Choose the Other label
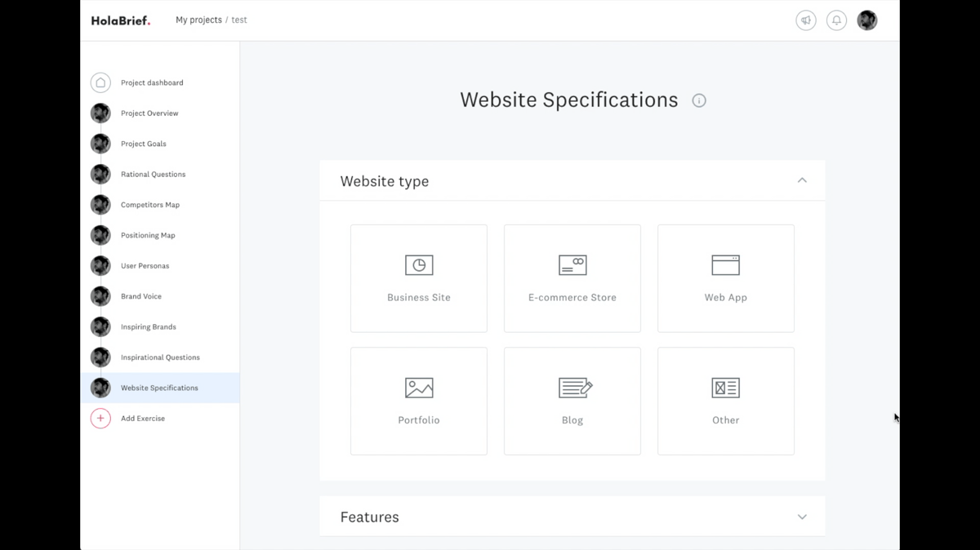 coord(726,420)
